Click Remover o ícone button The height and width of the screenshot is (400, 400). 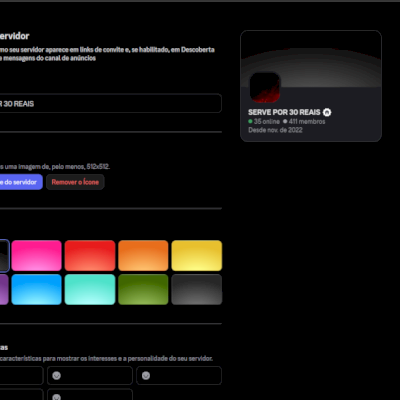[x=75, y=182]
